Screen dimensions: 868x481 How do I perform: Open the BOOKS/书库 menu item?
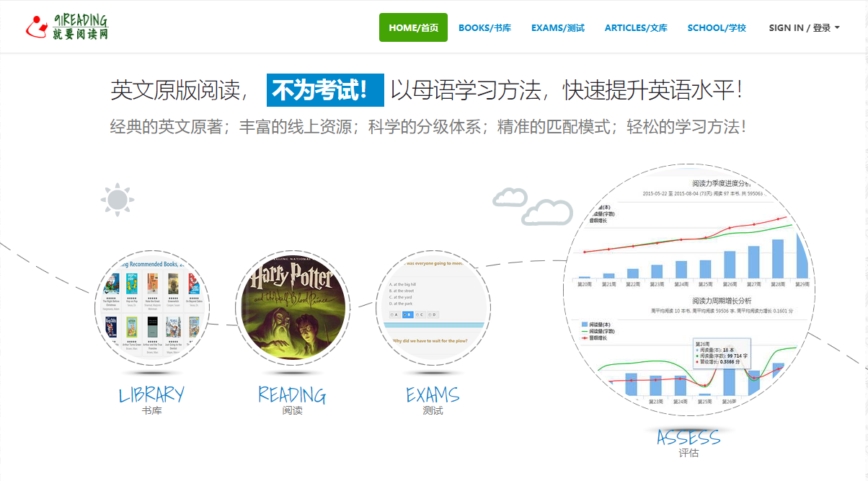[484, 28]
